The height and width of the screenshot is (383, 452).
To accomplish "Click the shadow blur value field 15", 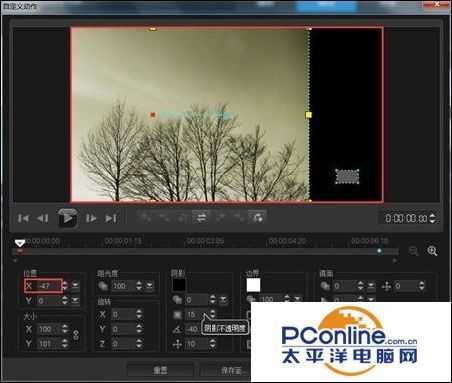I will click(197, 315).
